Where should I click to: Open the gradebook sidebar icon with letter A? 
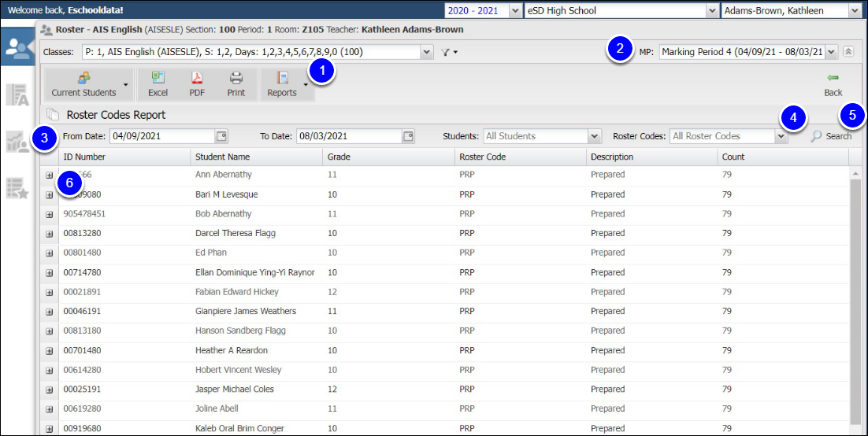click(x=17, y=95)
